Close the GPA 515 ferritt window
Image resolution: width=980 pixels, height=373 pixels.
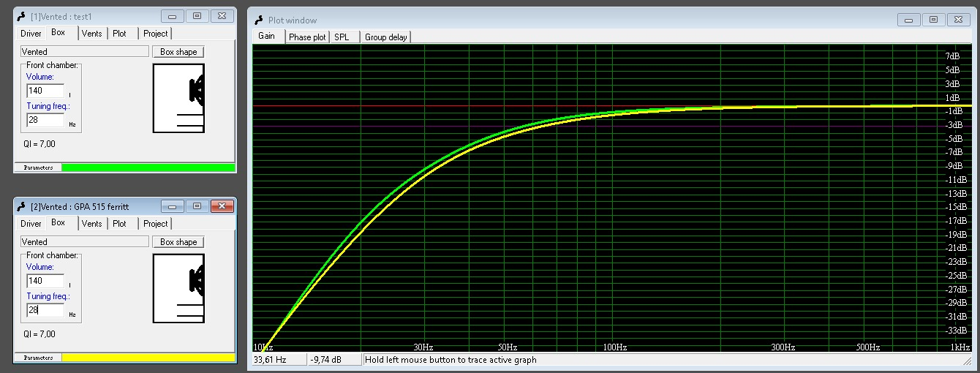pos(222,206)
